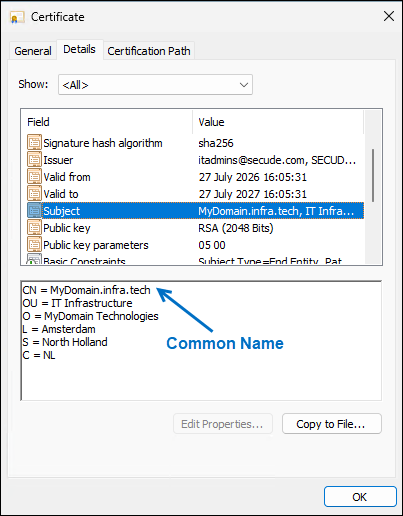This screenshot has width=403, height=516.
Task: Click the Public key field icon
Action: click(x=34, y=228)
